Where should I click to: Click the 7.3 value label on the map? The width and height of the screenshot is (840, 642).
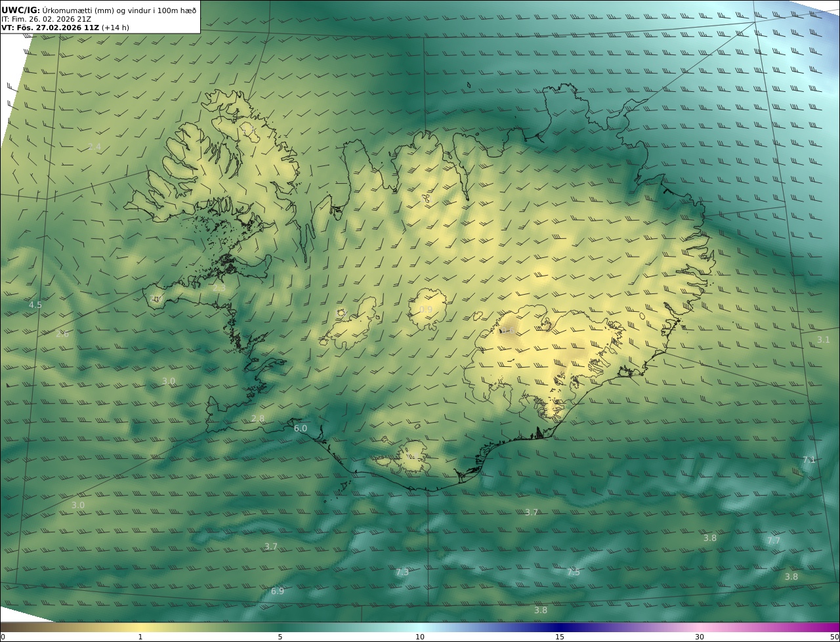tap(402, 572)
